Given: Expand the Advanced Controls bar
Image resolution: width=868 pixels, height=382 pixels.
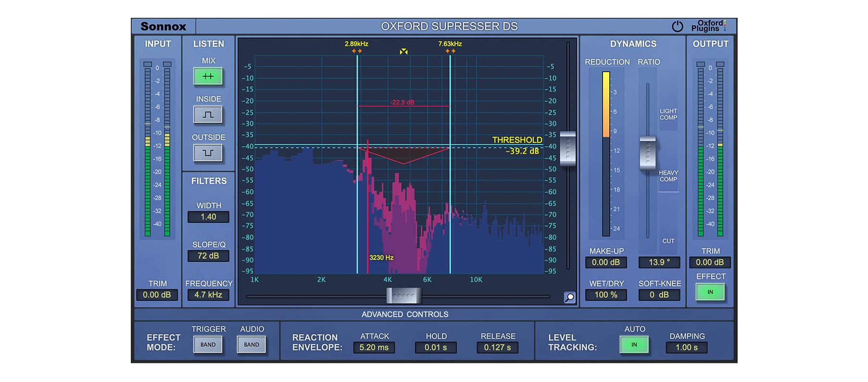Looking at the screenshot, I should click(405, 314).
